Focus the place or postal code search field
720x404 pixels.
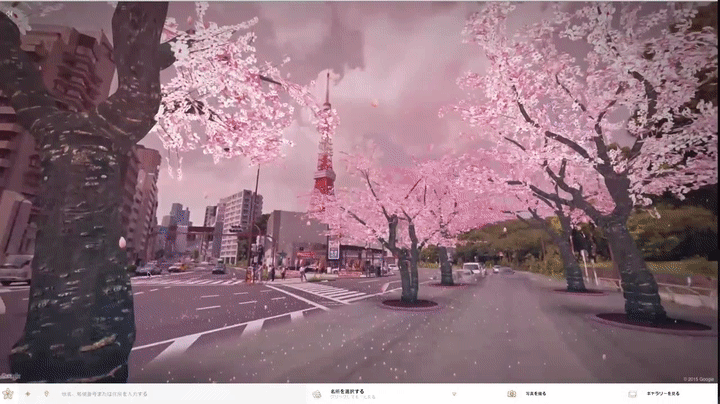click(x=150, y=394)
